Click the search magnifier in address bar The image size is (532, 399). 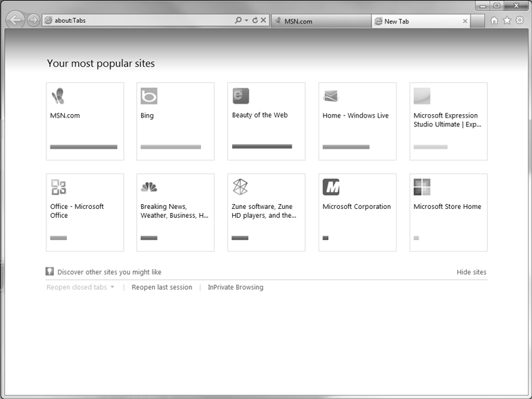[238, 21]
